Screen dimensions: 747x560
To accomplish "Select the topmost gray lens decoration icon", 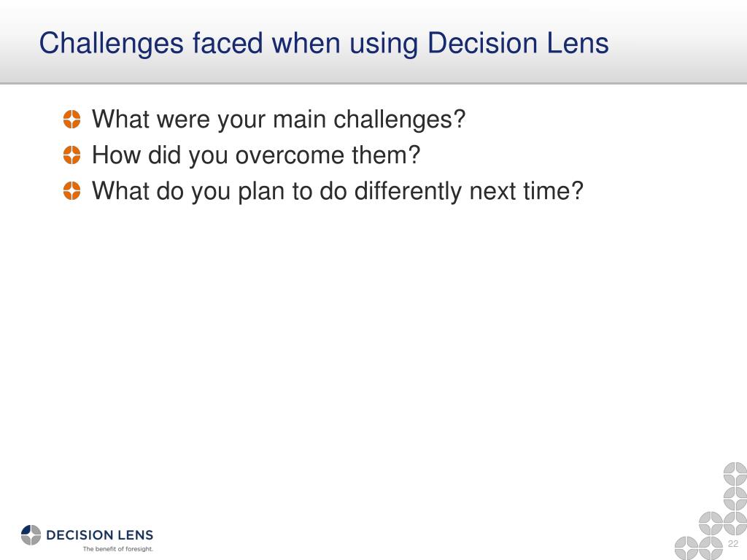I will coord(735,474).
